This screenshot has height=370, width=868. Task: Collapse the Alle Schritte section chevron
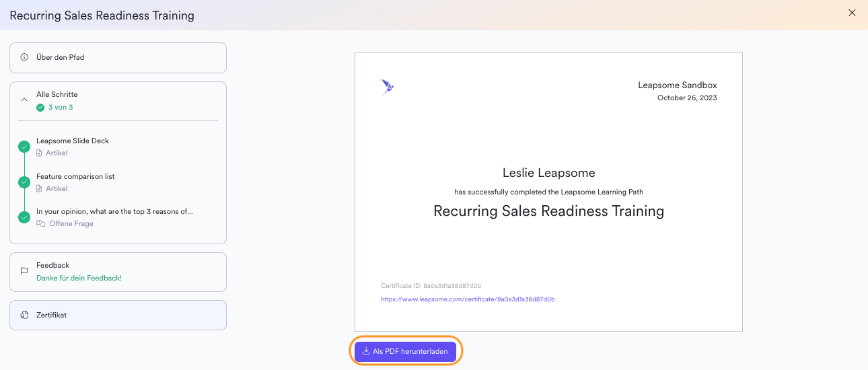tap(24, 100)
